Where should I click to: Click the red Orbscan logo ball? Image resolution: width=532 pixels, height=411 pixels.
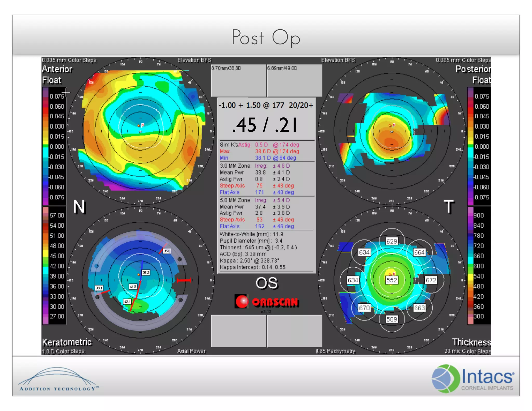pos(242,301)
